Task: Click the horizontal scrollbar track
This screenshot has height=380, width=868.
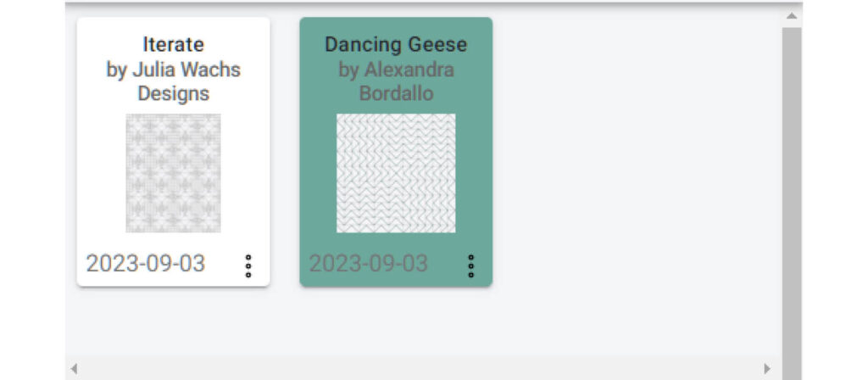Action: click(x=420, y=369)
